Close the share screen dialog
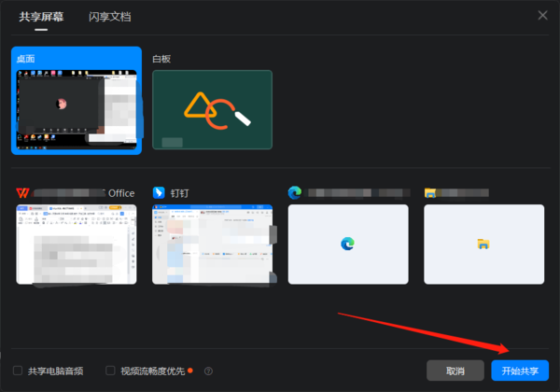This screenshot has height=392, width=560. click(542, 15)
